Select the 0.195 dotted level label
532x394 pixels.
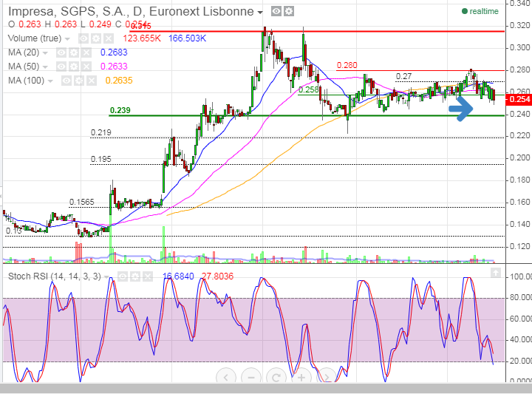tap(100, 159)
